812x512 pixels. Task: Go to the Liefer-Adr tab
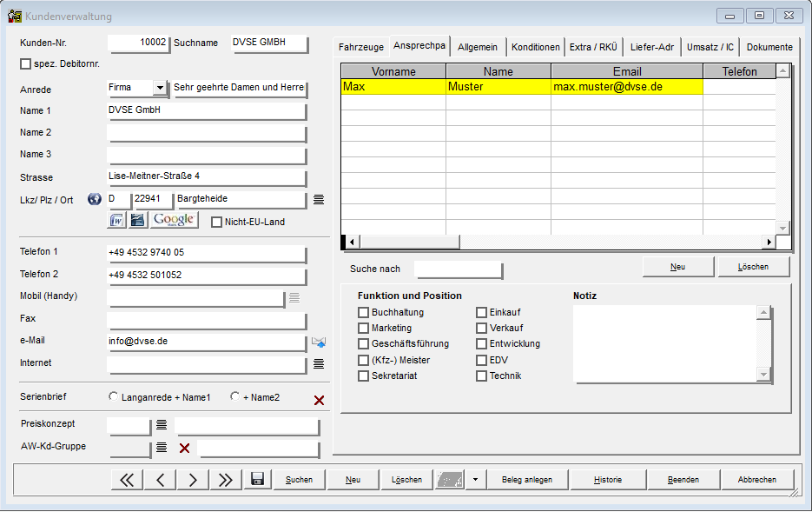pyautogui.click(x=652, y=47)
